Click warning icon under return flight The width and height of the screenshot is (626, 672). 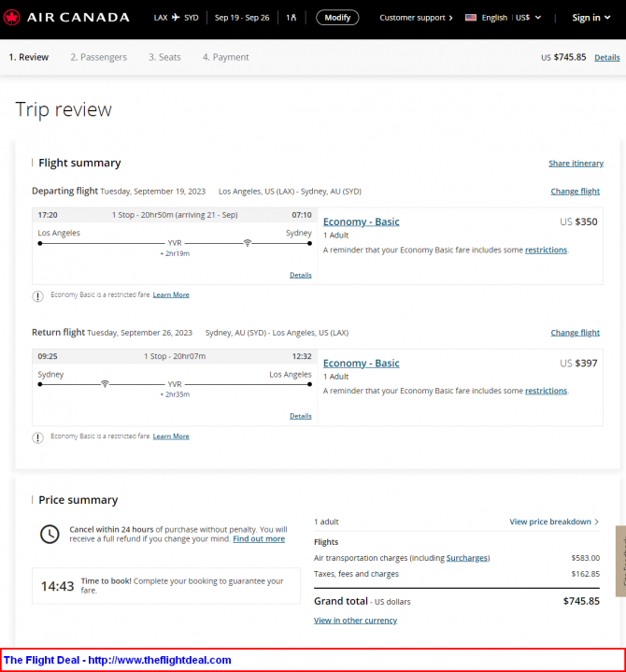(37, 437)
